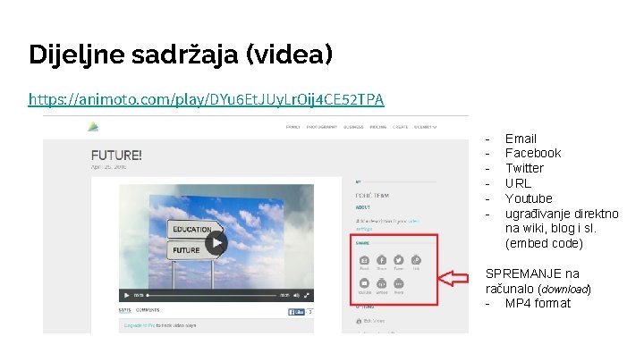644x362 pixels.
Task: Click the More share options icon
Action: point(398,283)
